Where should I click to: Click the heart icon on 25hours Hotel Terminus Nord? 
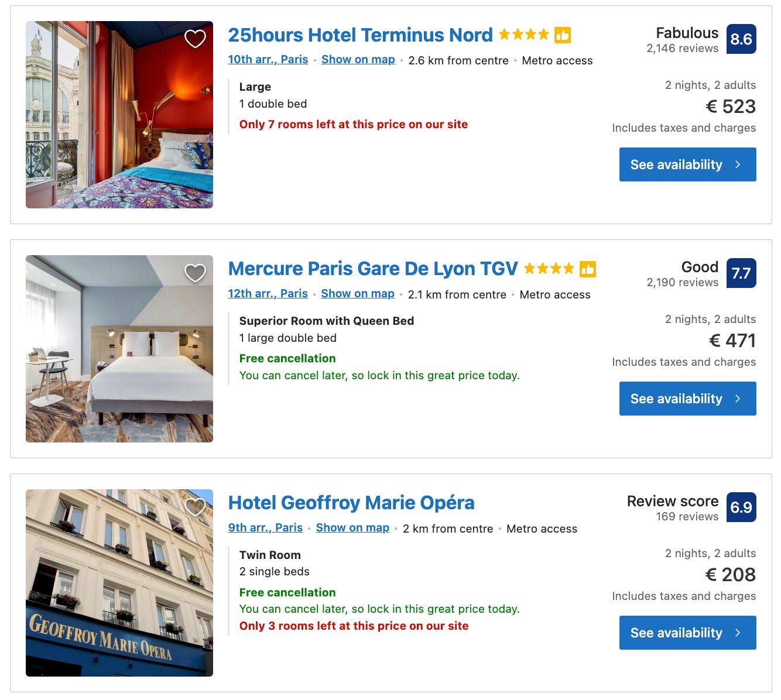[x=195, y=39]
